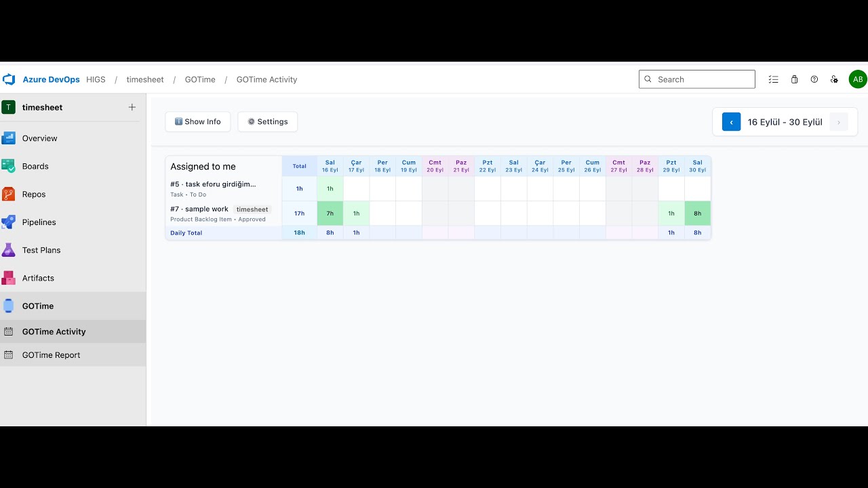Screen dimensions: 868x488
Task: Open the Test Plans hub icon
Action: point(8,250)
